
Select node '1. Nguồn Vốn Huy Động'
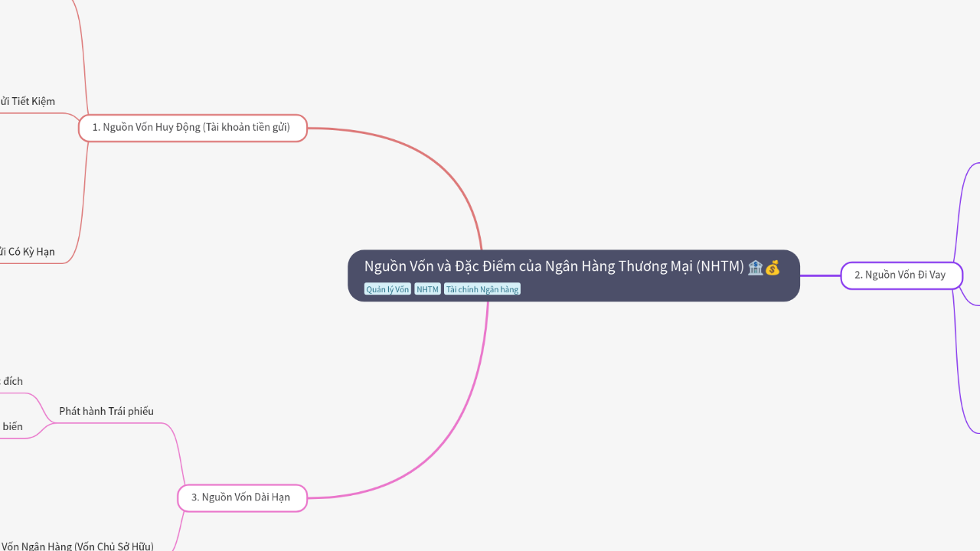[192, 127]
